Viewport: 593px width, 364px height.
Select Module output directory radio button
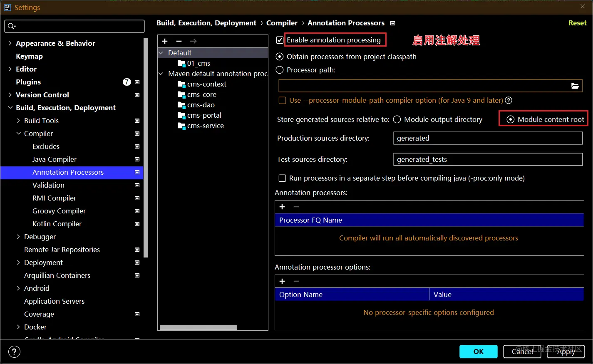(x=397, y=119)
